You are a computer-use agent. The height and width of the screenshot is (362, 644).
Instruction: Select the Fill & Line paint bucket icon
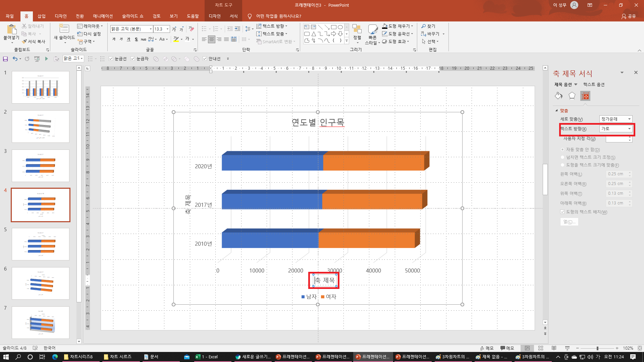point(558,96)
